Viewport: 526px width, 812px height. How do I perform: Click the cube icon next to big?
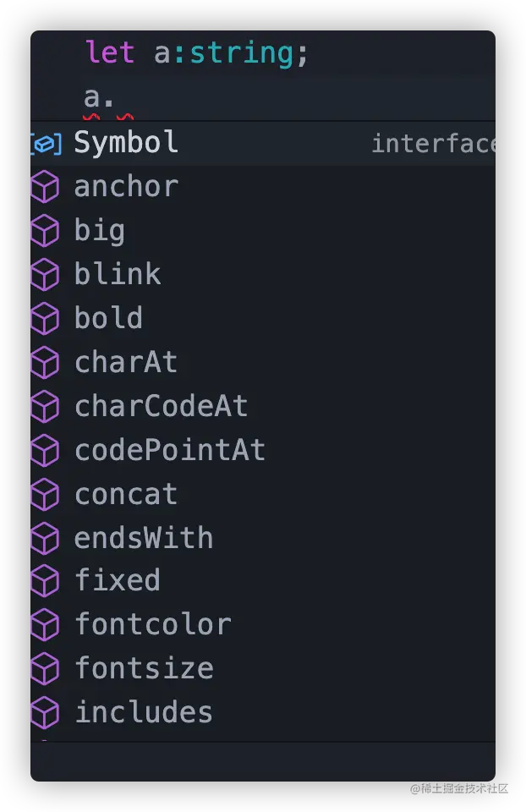(45, 231)
